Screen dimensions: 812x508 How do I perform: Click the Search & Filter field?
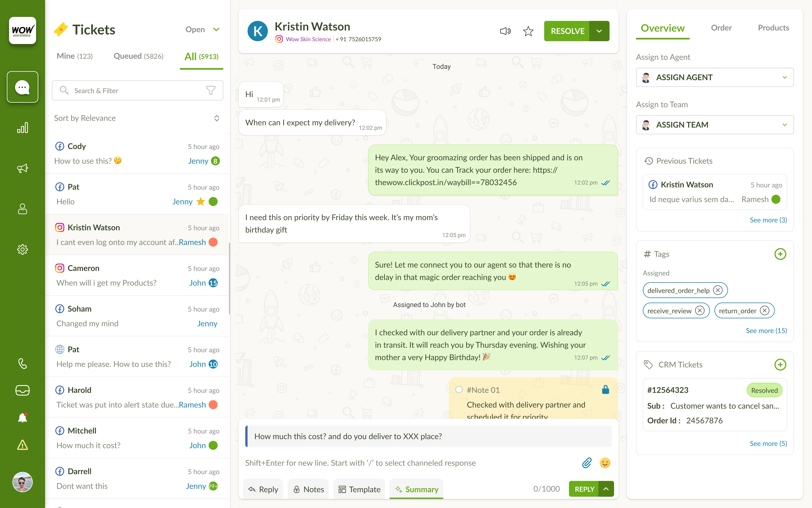(138, 90)
